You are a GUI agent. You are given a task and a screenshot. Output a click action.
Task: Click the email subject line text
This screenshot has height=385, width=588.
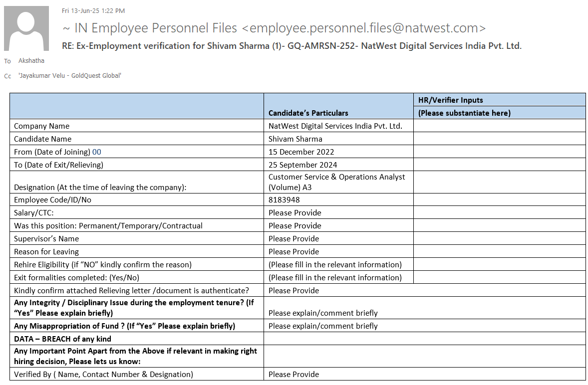click(x=292, y=46)
